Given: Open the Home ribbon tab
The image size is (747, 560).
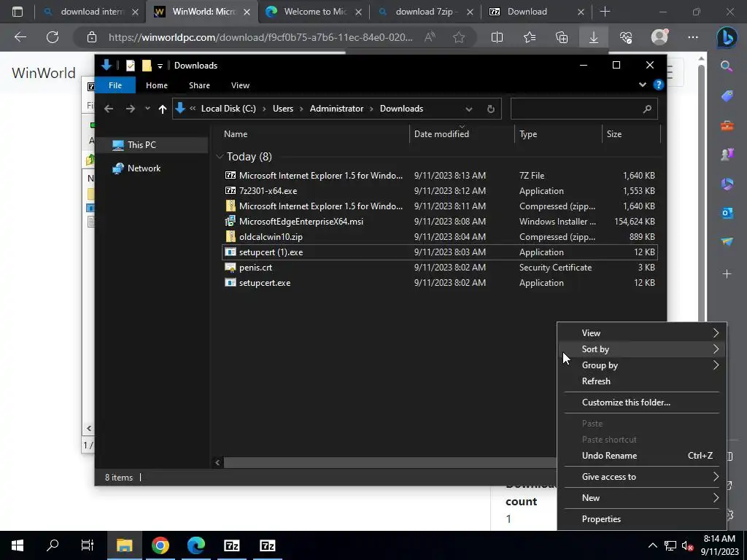Looking at the screenshot, I should (x=157, y=85).
